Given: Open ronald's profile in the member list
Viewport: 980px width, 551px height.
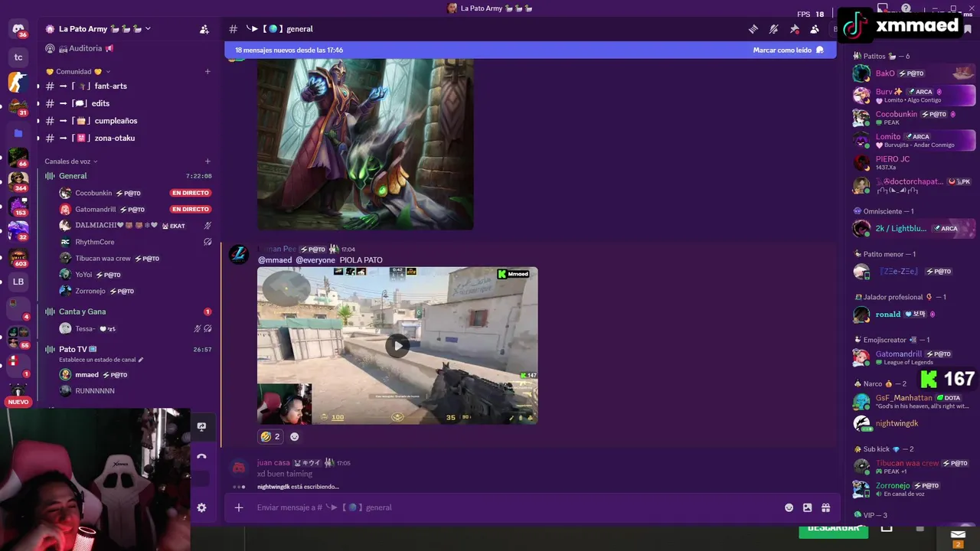Looking at the screenshot, I should click(x=913, y=315).
